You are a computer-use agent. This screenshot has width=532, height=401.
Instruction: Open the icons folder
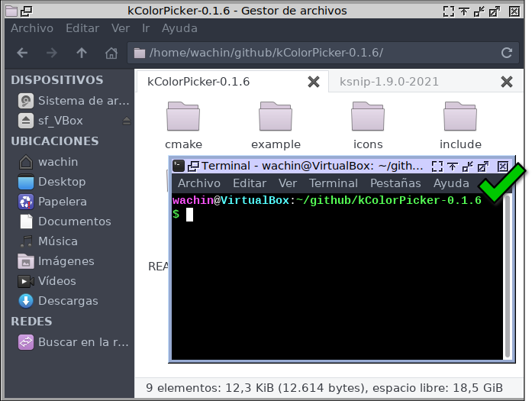[x=368, y=125]
